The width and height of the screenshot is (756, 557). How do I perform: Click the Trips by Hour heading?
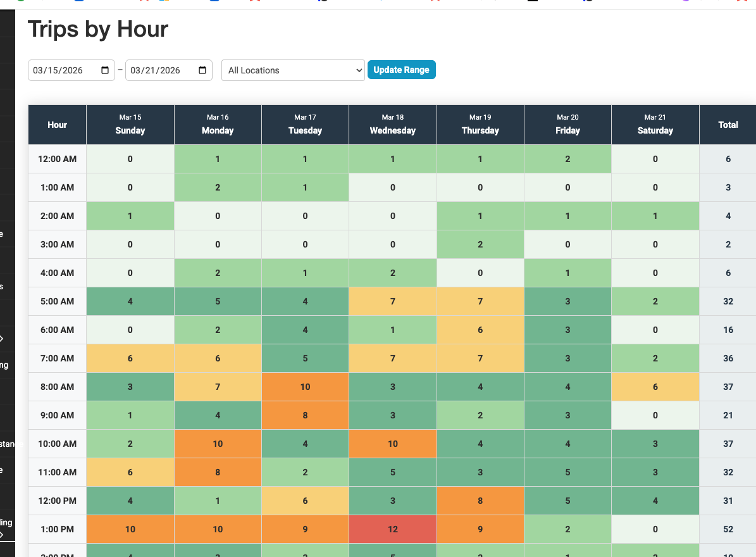(x=98, y=29)
